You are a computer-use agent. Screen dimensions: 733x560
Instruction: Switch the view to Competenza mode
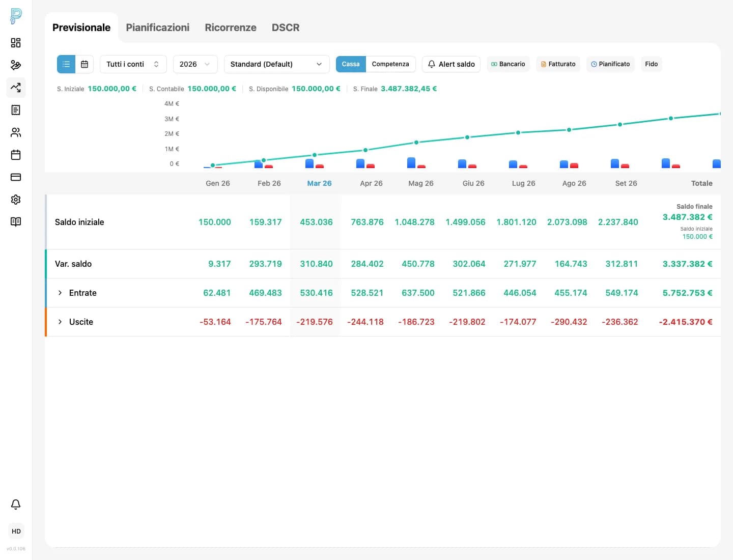pyautogui.click(x=390, y=64)
